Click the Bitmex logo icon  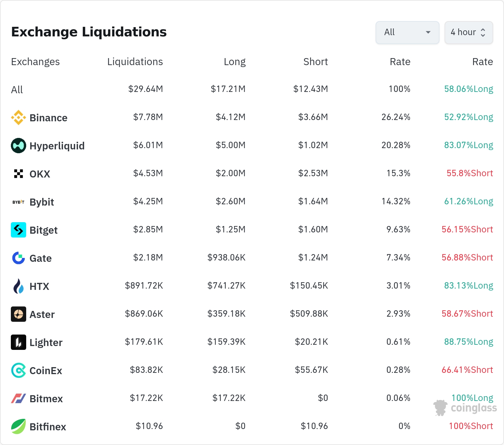click(x=19, y=398)
